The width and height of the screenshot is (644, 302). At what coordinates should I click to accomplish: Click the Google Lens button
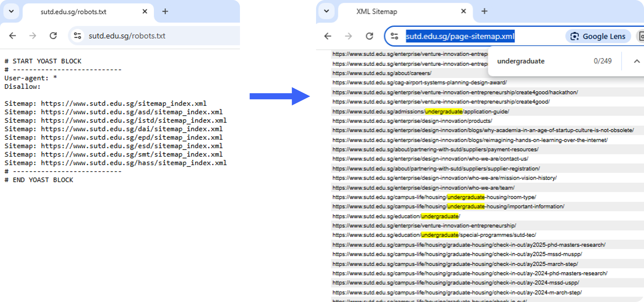598,36
